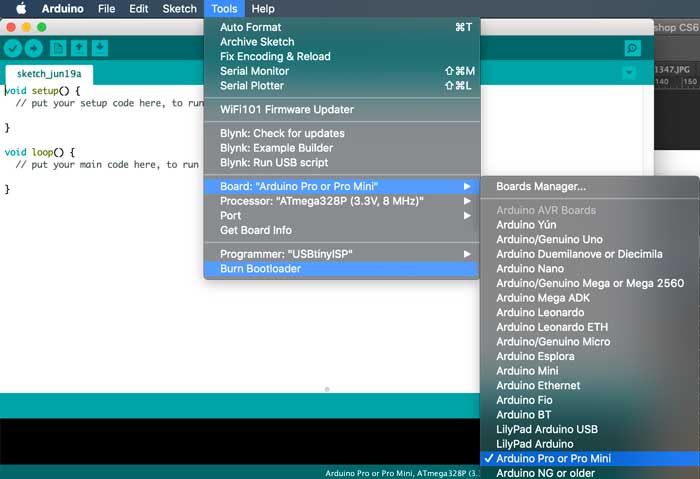Click Programmer: USBtinyISP entry

coord(342,254)
